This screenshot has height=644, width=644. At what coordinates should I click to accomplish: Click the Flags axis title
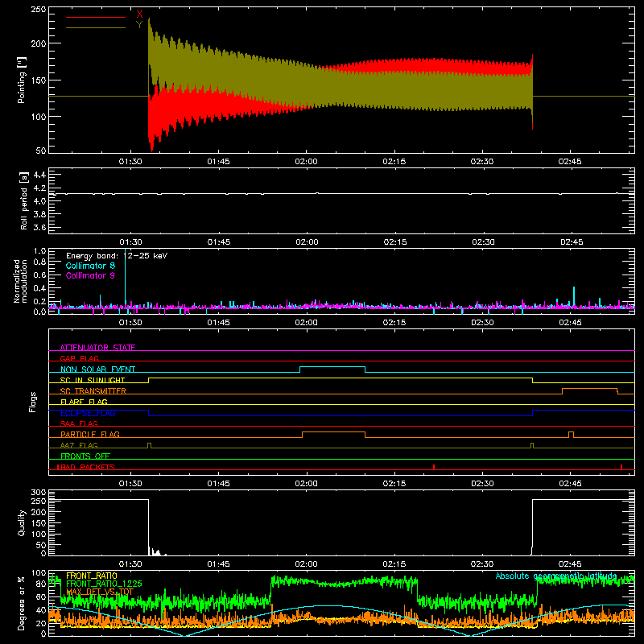[32, 402]
